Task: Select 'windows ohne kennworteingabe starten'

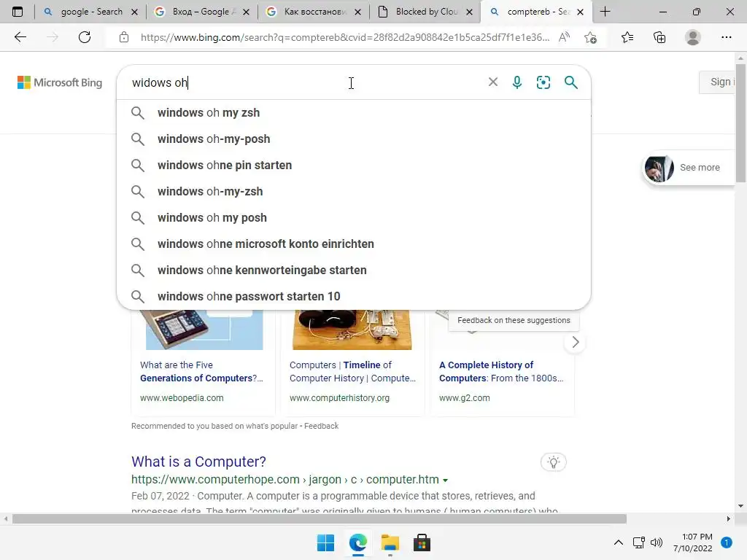Action: 354,270
